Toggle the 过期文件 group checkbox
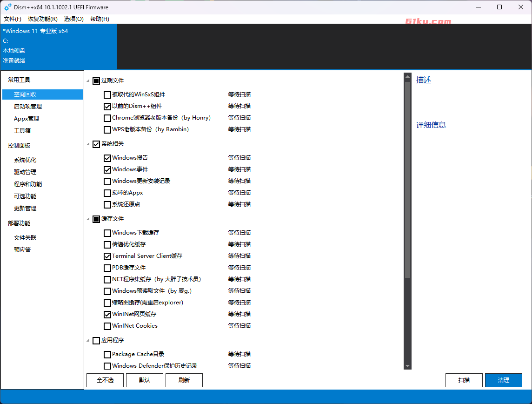This screenshot has height=404, width=532. point(96,81)
